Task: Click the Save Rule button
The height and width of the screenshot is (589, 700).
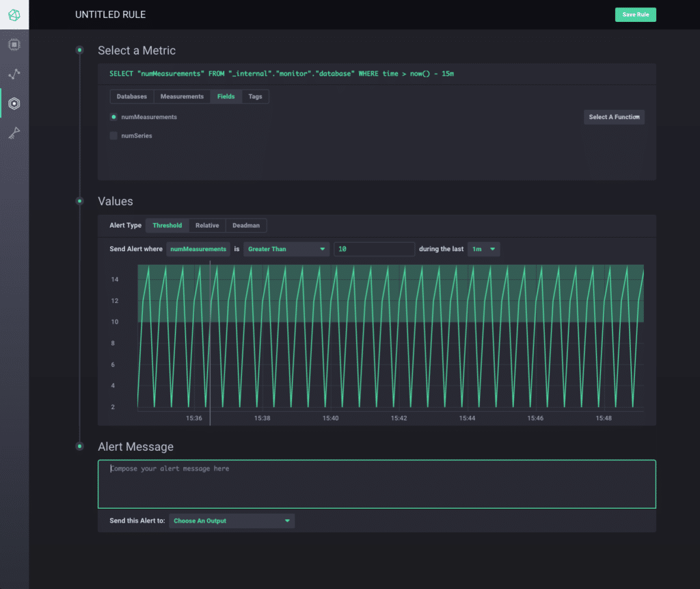Action: pos(635,14)
